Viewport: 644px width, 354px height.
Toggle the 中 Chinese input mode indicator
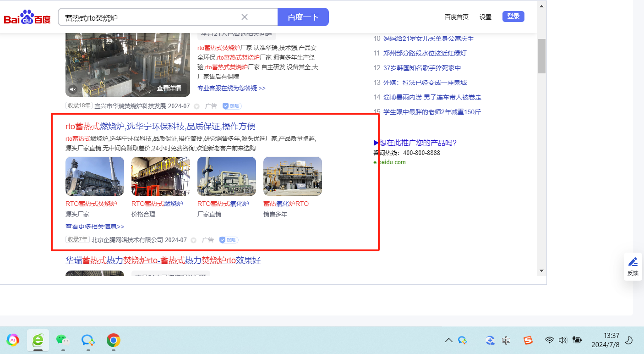pos(506,340)
